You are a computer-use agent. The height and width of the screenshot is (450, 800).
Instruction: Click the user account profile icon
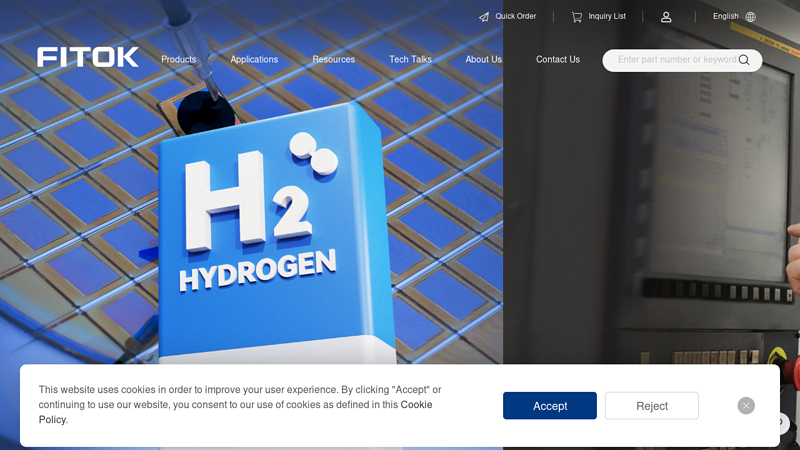coord(666,17)
